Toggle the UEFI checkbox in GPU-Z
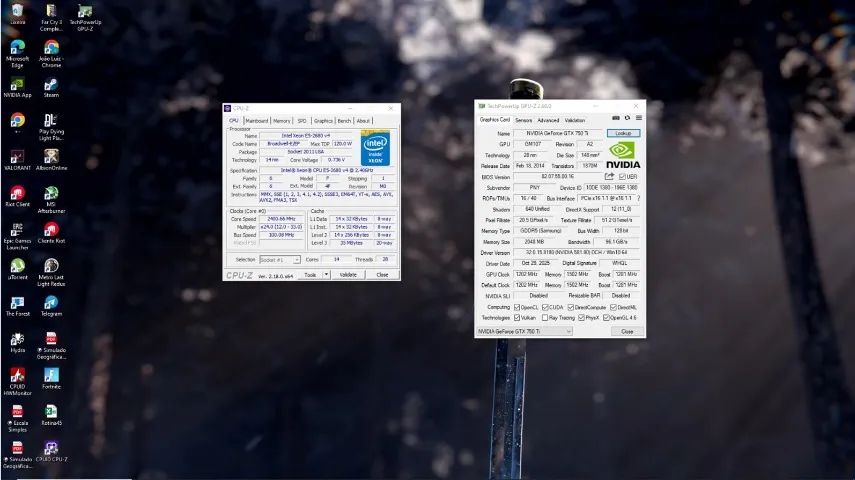 tap(622, 177)
